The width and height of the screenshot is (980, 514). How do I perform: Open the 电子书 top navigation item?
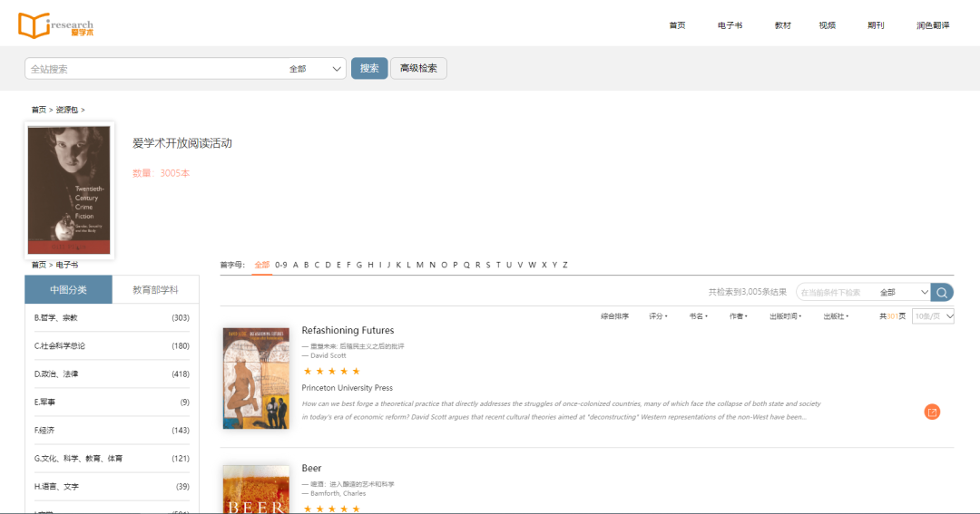point(730,25)
